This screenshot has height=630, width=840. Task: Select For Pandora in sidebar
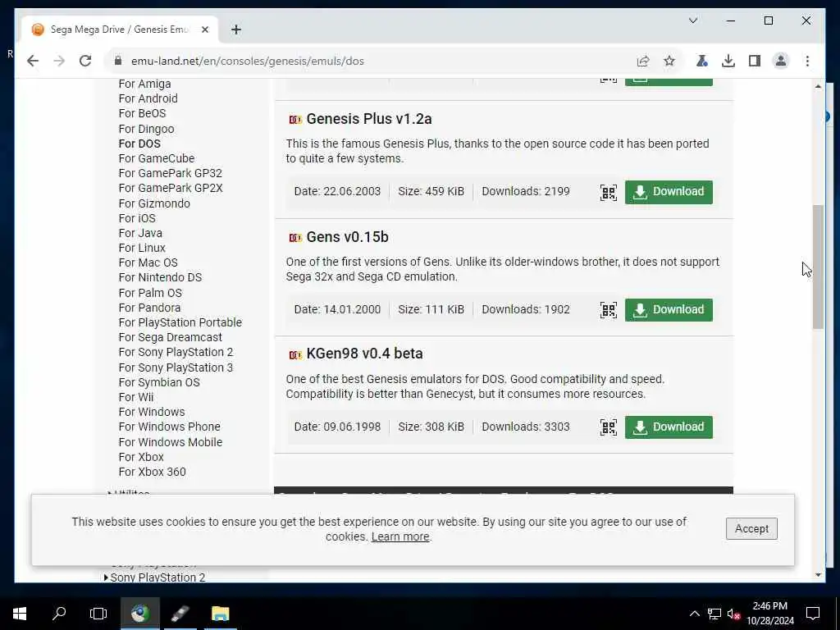point(149,308)
